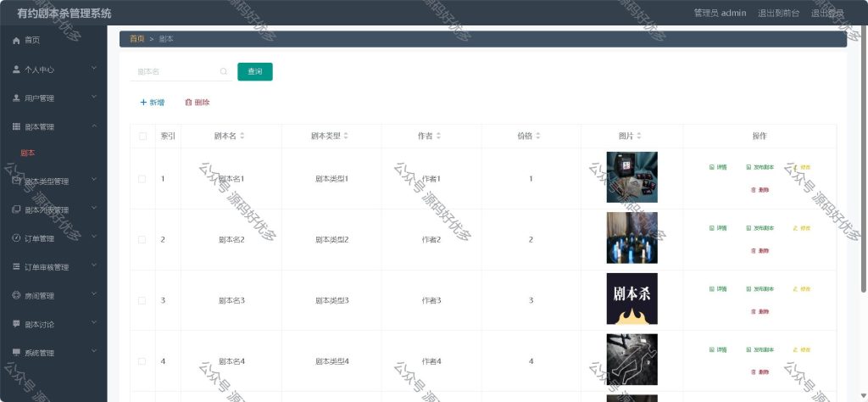Click the 剧本讨论 chat bubble icon
The image size is (868, 402).
coord(16,324)
